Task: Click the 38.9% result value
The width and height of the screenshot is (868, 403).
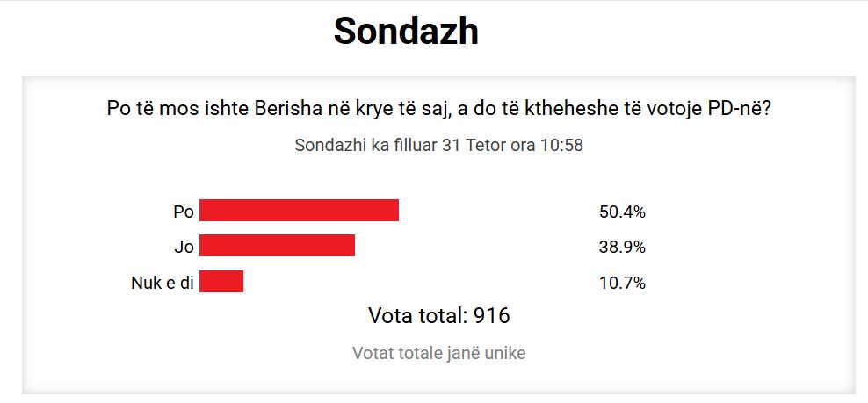Action: (622, 247)
